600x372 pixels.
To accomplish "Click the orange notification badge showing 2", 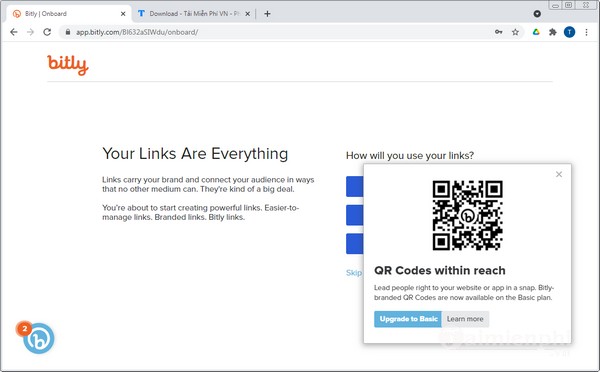I will [x=24, y=329].
